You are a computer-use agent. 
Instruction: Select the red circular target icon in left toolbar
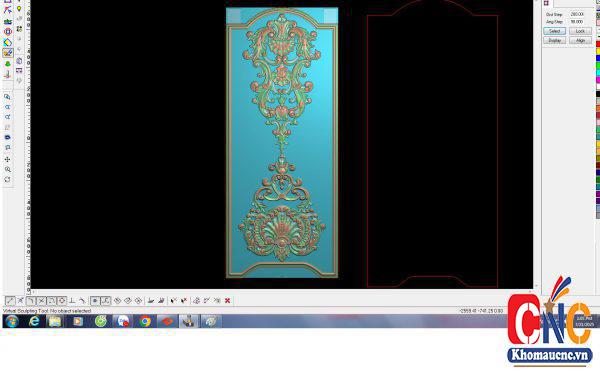(8, 32)
